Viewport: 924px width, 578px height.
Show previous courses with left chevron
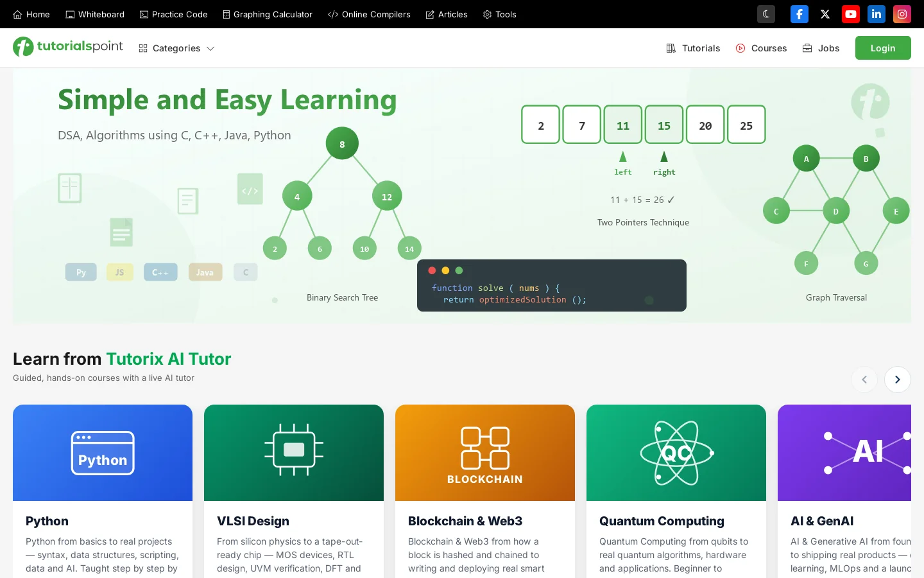click(x=864, y=380)
